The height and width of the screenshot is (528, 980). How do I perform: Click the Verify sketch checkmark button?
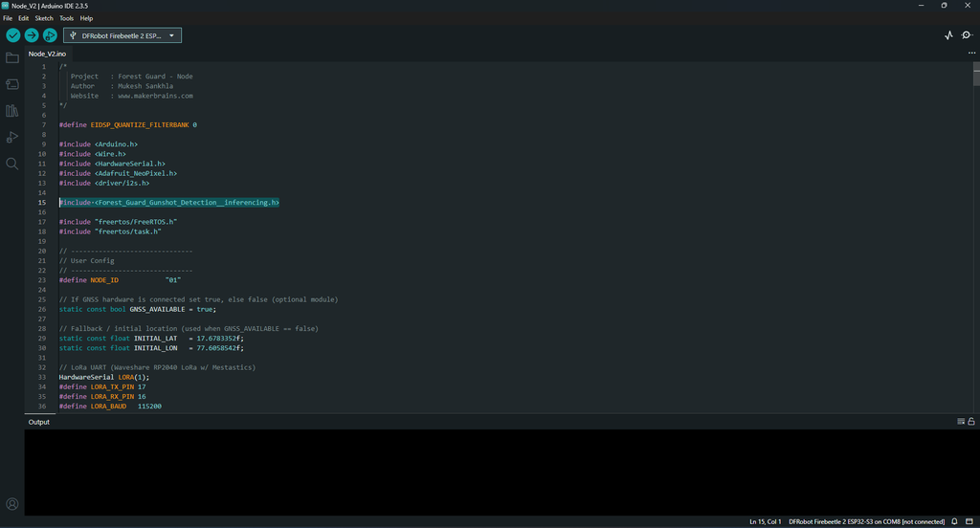pos(13,35)
